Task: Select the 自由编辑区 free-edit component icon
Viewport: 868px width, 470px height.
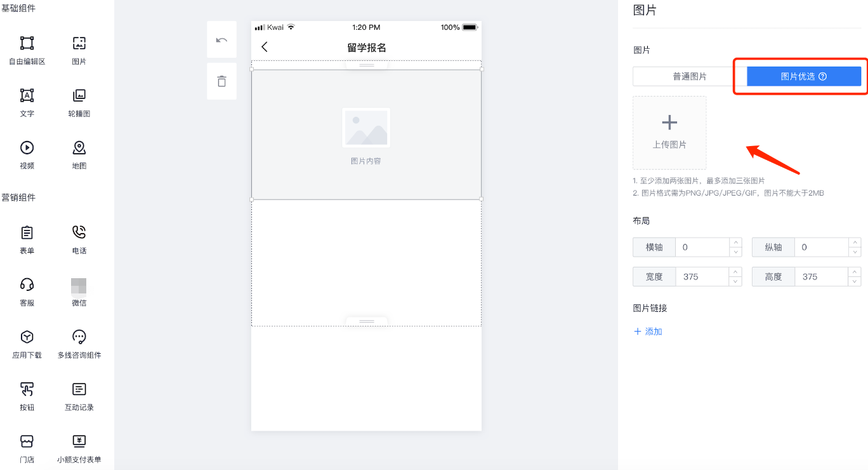Action: point(27,43)
